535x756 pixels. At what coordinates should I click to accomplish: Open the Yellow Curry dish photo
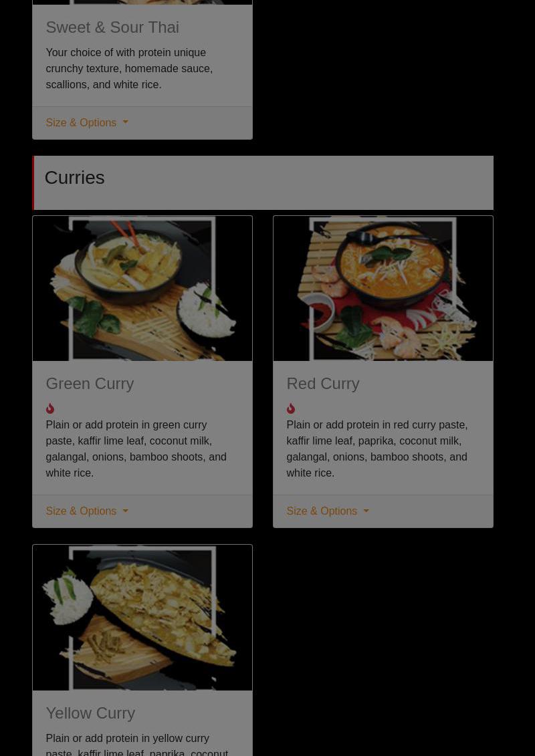[x=142, y=618]
